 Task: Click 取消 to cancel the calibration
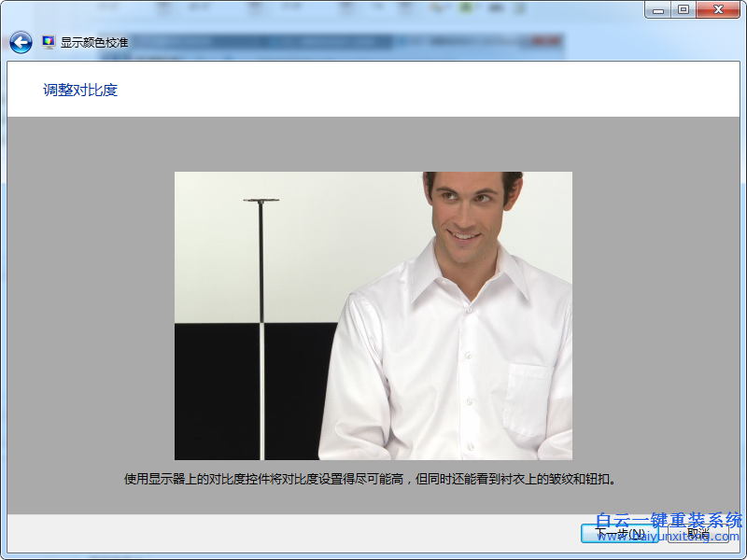coord(697,532)
